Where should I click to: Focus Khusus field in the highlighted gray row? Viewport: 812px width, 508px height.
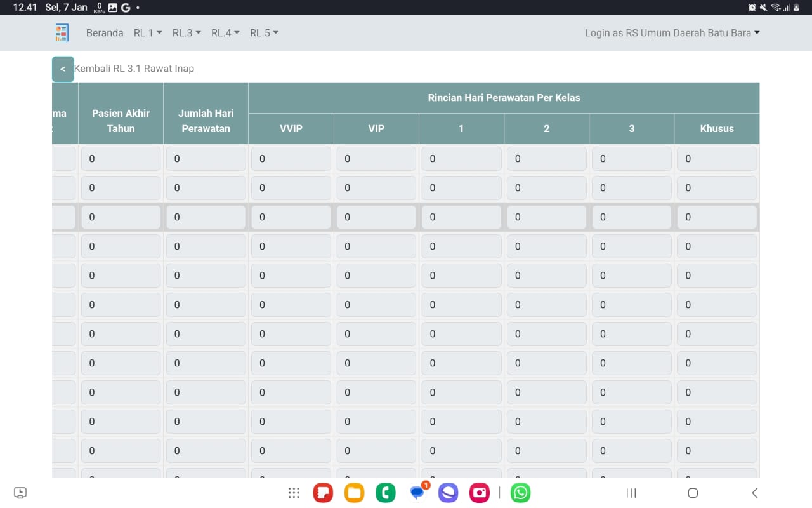(717, 217)
